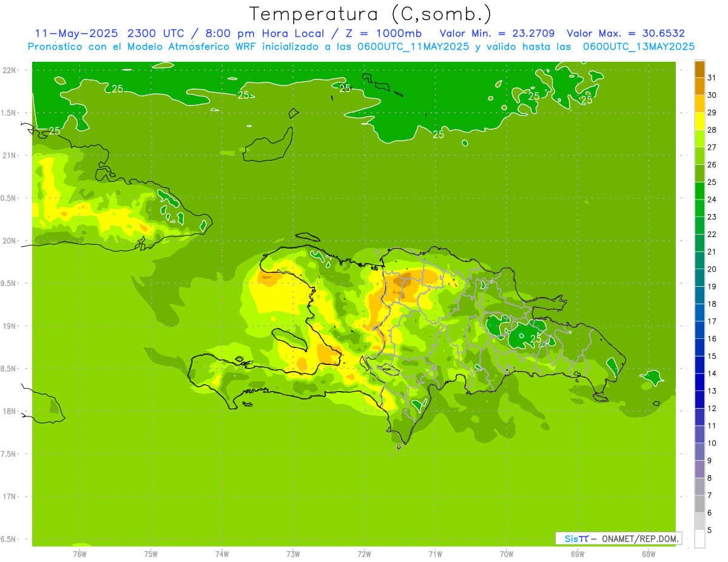The image size is (728, 562).
Task: Click the legend value "18"
Action: [x=712, y=304]
